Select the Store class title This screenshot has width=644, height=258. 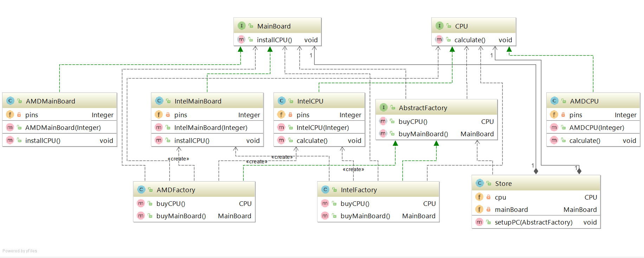pyautogui.click(x=503, y=184)
